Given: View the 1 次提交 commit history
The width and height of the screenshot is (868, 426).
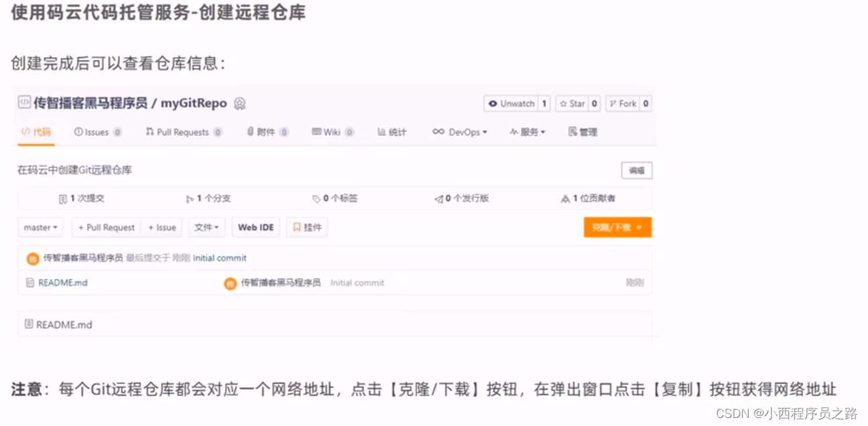Looking at the screenshot, I should click(82, 199).
